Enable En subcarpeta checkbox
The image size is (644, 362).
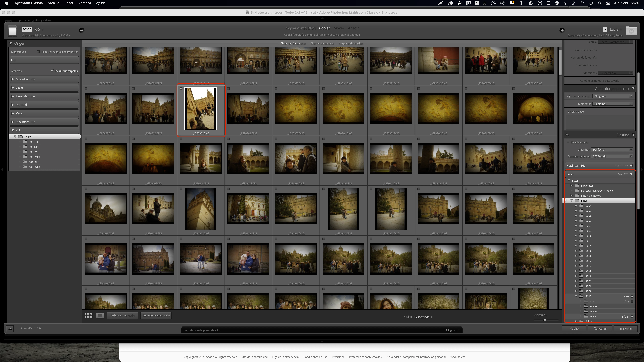pos(568,142)
